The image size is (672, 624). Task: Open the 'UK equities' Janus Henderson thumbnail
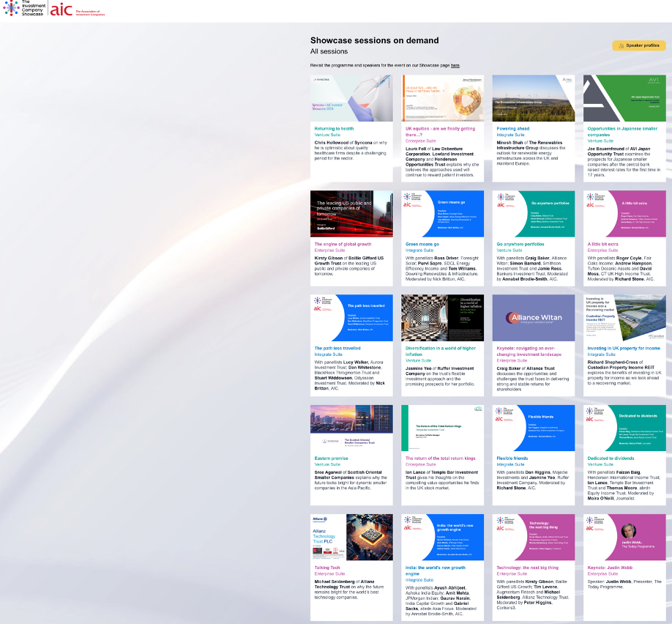[442, 98]
